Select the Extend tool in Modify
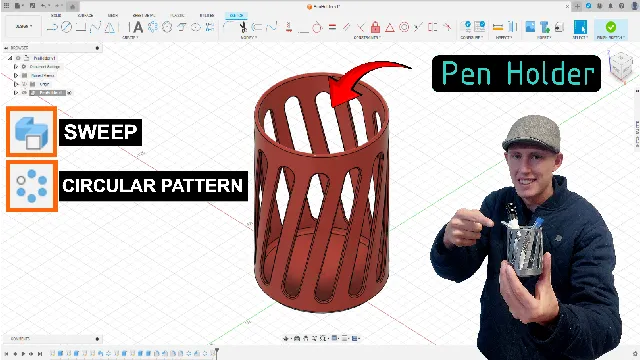 point(272,27)
